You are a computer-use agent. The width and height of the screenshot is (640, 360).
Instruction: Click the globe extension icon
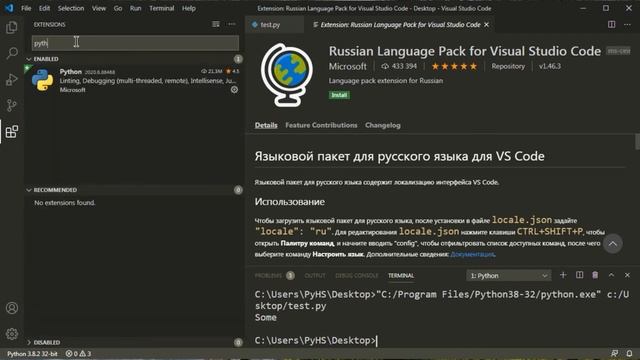pos(287,75)
